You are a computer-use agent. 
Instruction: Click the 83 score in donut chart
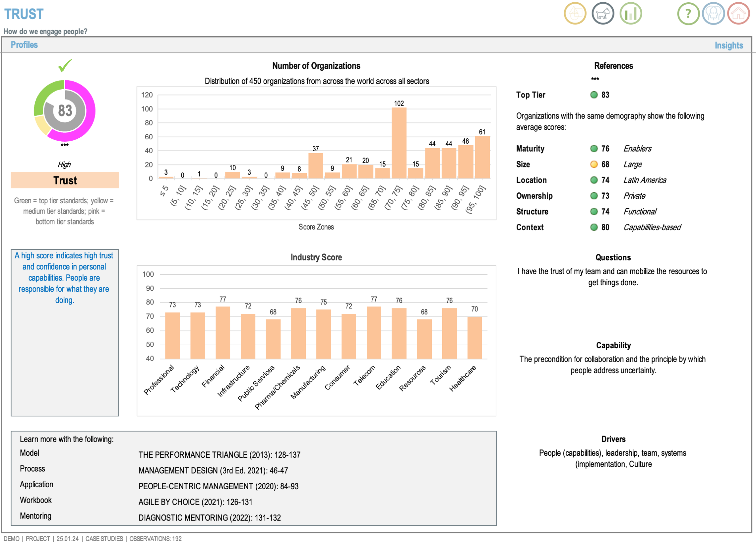pos(65,111)
